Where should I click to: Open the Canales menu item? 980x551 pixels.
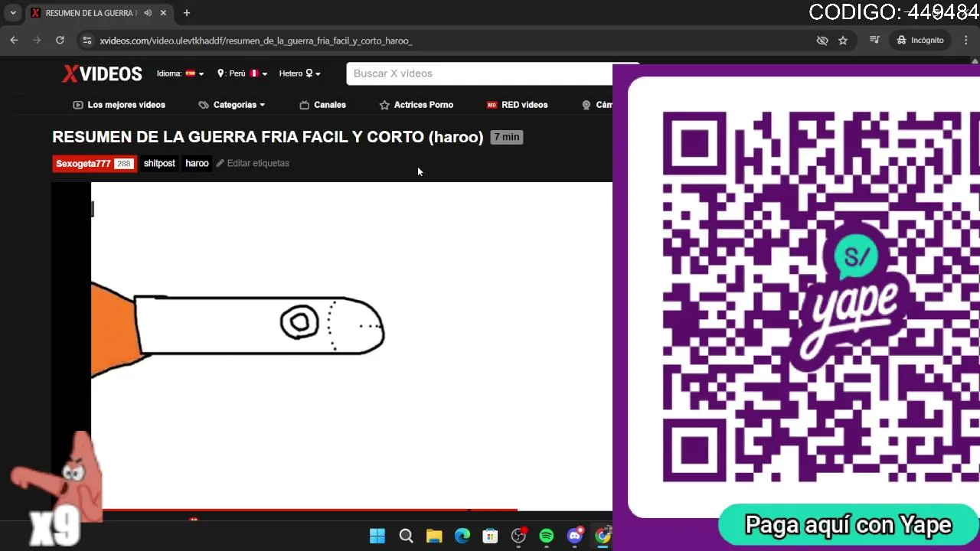click(322, 105)
